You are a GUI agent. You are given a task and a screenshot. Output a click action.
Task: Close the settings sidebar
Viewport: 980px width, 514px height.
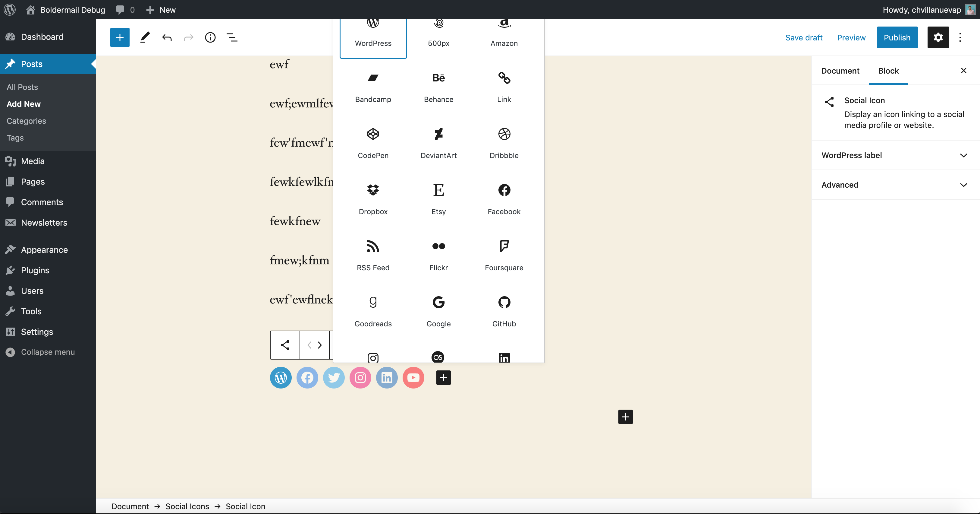963,71
